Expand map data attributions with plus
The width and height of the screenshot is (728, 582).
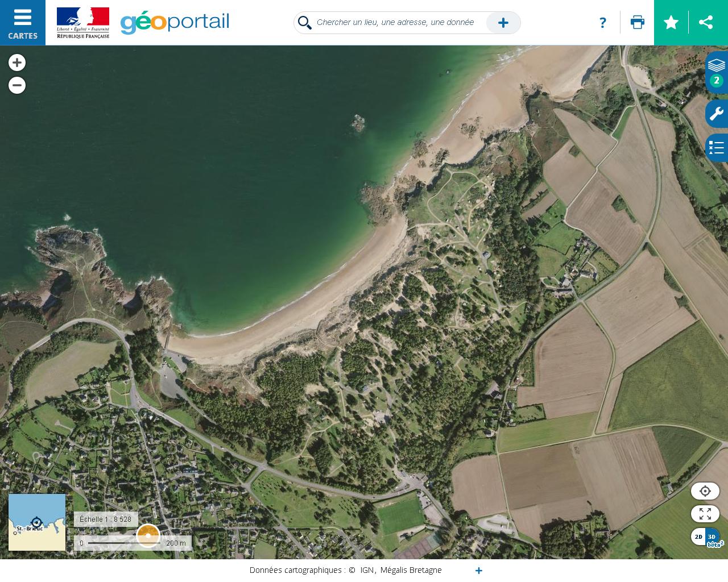(x=479, y=571)
